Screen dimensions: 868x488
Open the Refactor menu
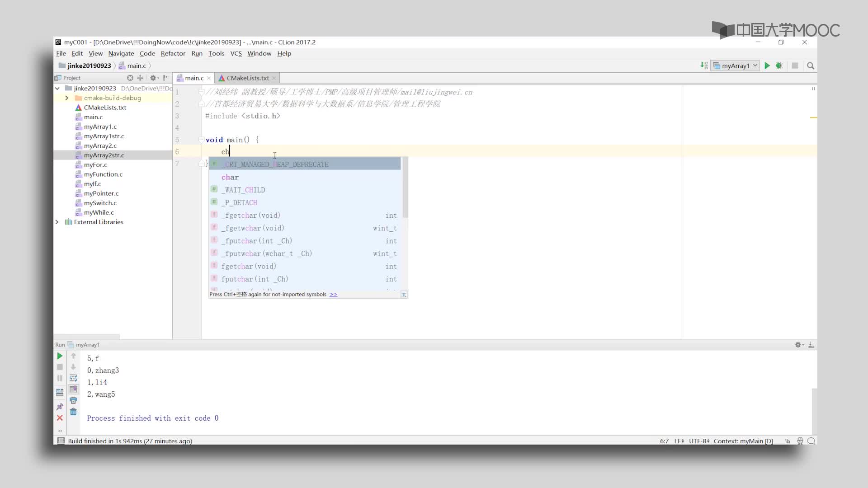click(173, 53)
